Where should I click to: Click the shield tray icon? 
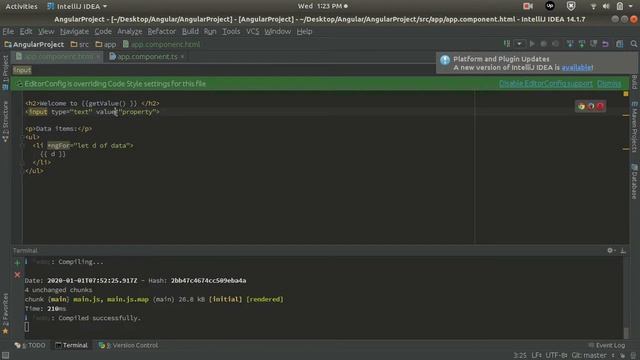pos(571,6)
